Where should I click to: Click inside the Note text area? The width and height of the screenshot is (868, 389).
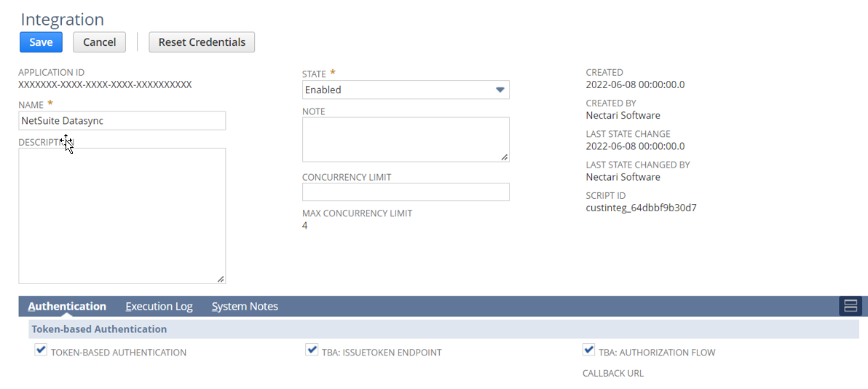pyautogui.click(x=405, y=139)
